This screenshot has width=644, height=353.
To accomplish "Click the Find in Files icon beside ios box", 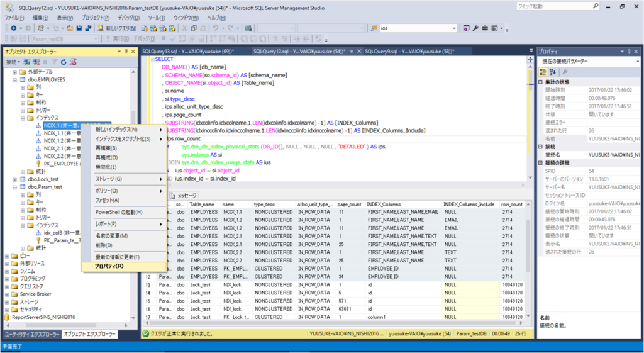I will [374, 28].
